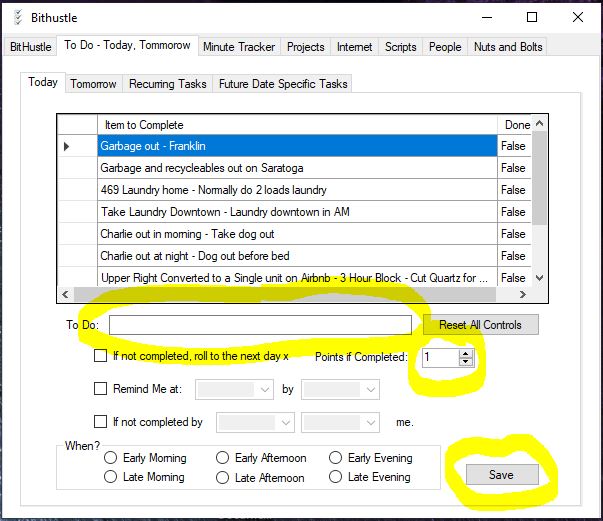The image size is (603, 521).
Task: Choose Late Afternoon radio option
Action: click(x=222, y=478)
